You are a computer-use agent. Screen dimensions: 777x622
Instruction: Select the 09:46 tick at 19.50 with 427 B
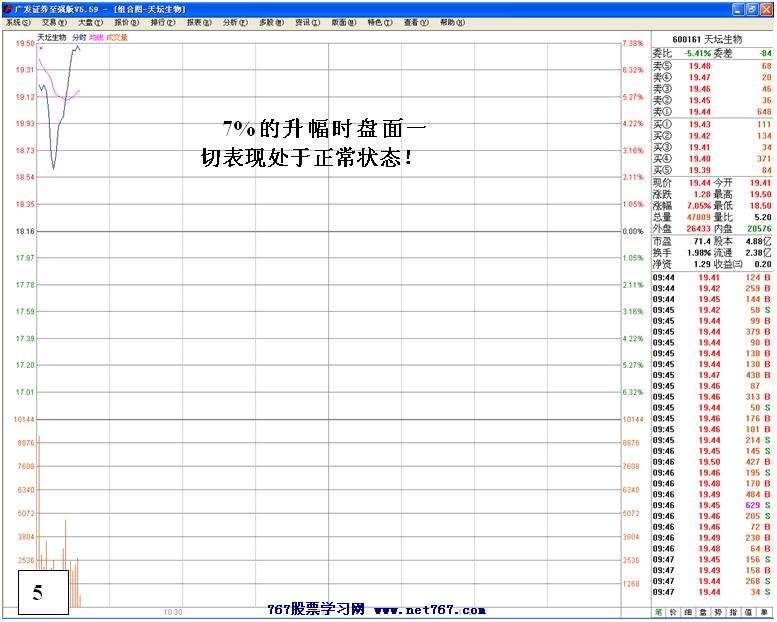pyautogui.click(x=712, y=462)
